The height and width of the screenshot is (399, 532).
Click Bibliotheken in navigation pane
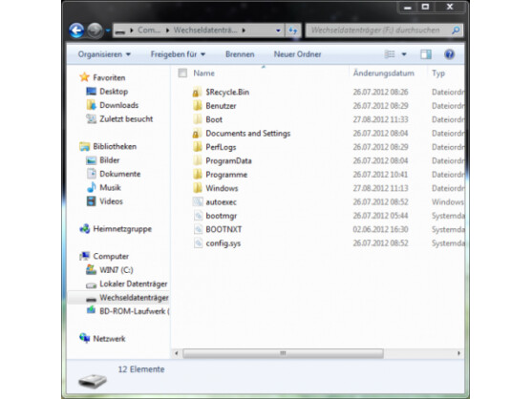click(115, 146)
